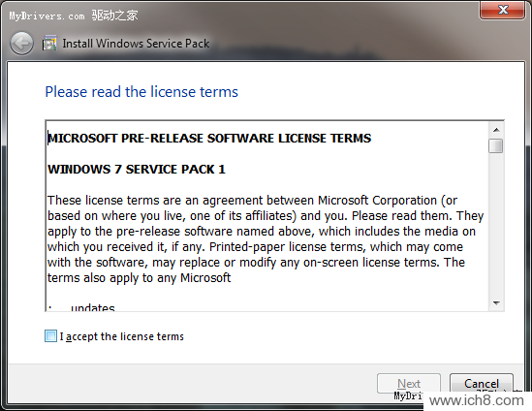The image size is (532, 411).
Task: Click the license scrollbar thumb
Action: [x=496, y=146]
